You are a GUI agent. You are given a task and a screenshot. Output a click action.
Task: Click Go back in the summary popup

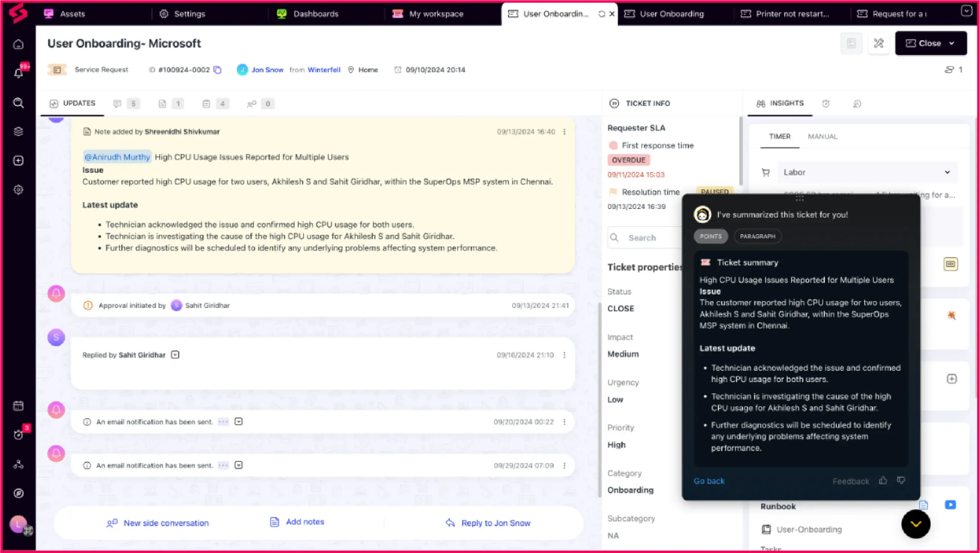tap(709, 480)
